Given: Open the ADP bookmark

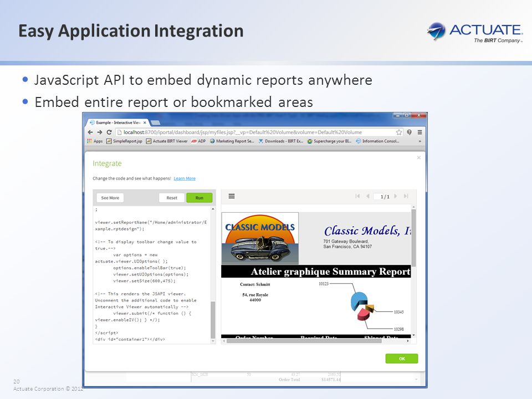Looking at the screenshot, I should [x=198, y=141].
